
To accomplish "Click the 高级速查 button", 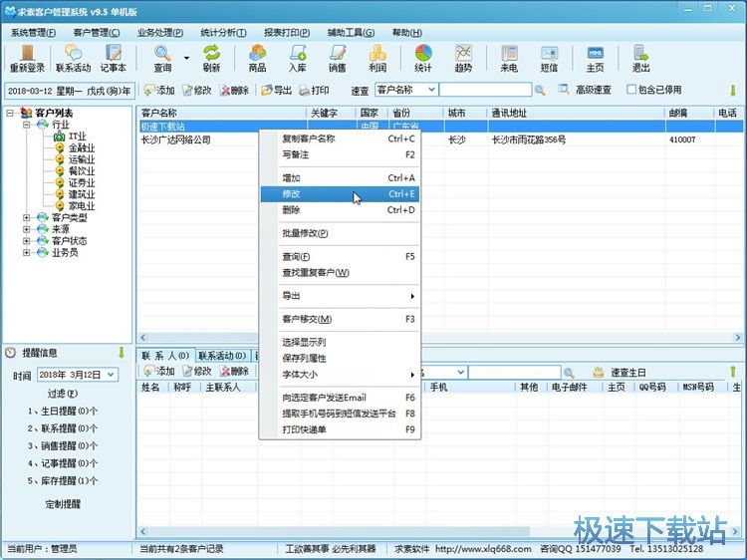I will tap(585, 90).
